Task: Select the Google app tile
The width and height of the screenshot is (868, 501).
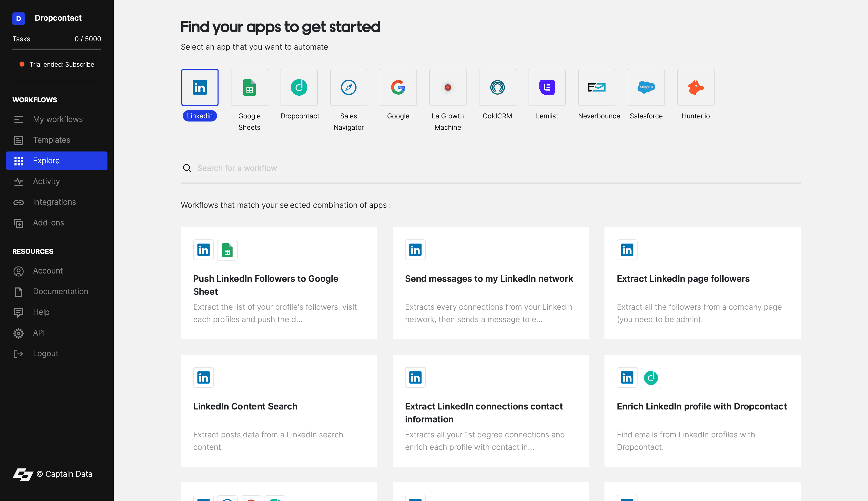Action: pyautogui.click(x=398, y=87)
